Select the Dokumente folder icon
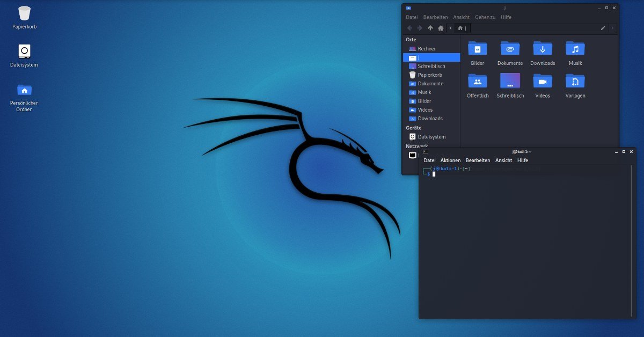Screen dimensions: 644x337 tap(510, 54)
